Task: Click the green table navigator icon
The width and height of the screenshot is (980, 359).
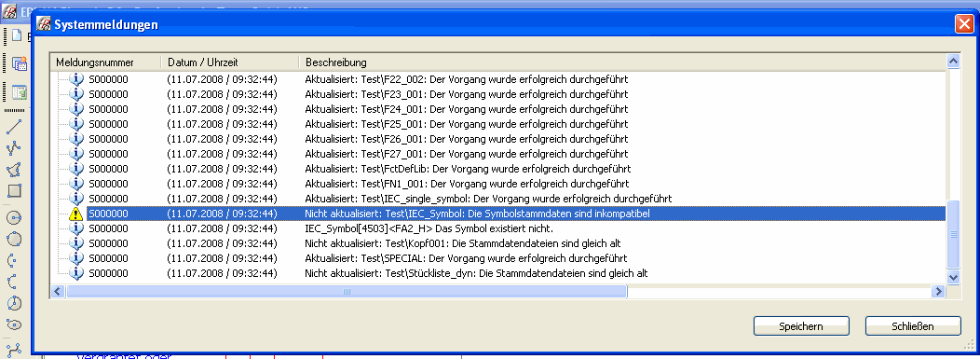Action: pyautogui.click(x=20, y=92)
